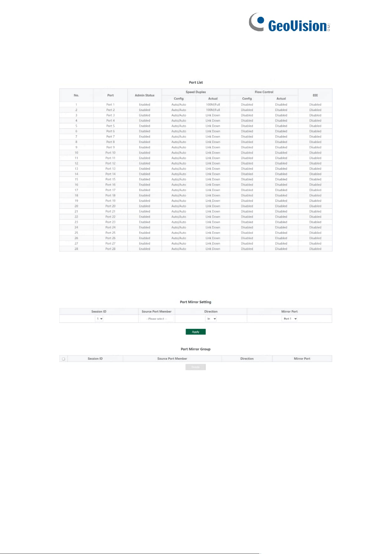Screen dimensions: 392x554
Task: Click Source Port Member header in Mirror Group
Action: (172, 359)
